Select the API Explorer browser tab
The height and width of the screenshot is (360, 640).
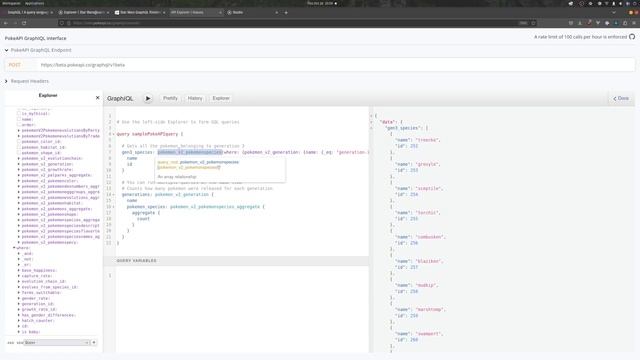click(196, 13)
